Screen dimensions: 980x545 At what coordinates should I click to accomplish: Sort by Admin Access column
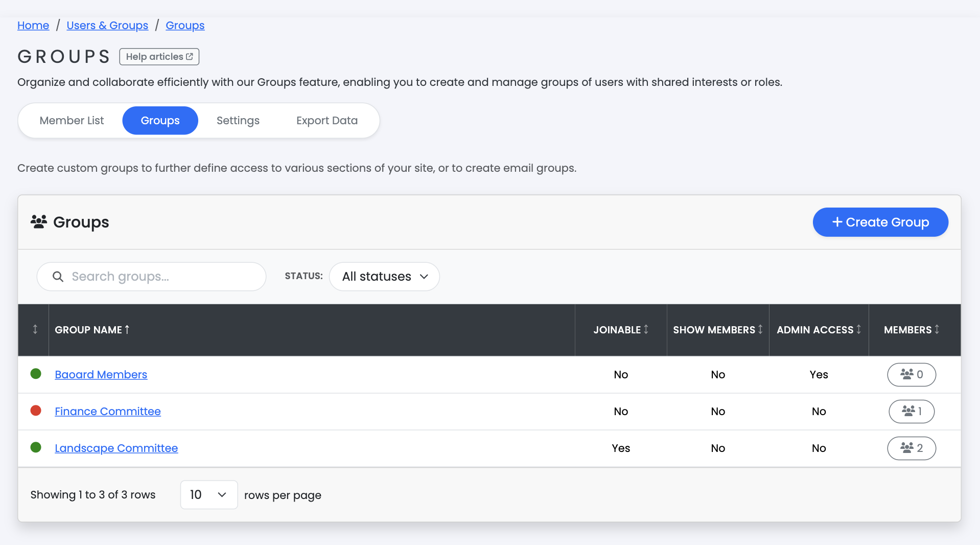(x=819, y=330)
